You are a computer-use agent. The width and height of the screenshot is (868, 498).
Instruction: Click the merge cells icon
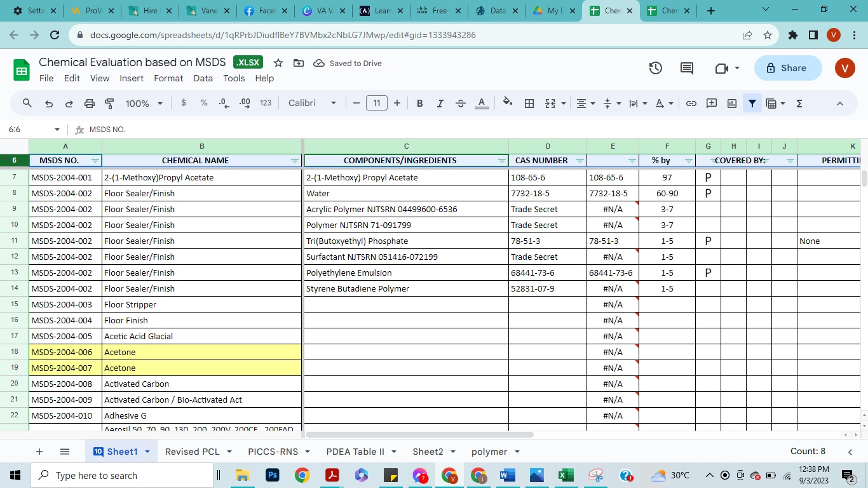pyautogui.click(x=550, y=104)
